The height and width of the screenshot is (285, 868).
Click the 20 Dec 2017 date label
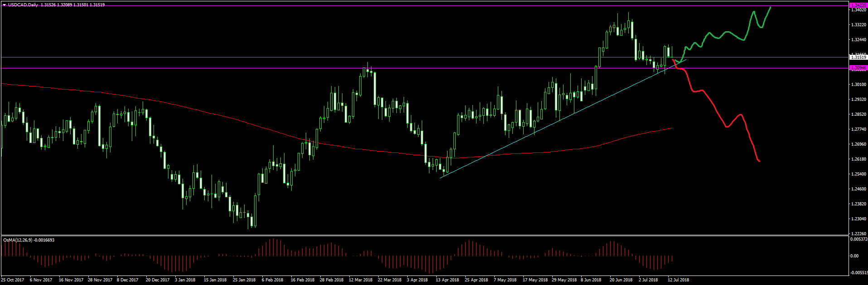click(158, 280)
